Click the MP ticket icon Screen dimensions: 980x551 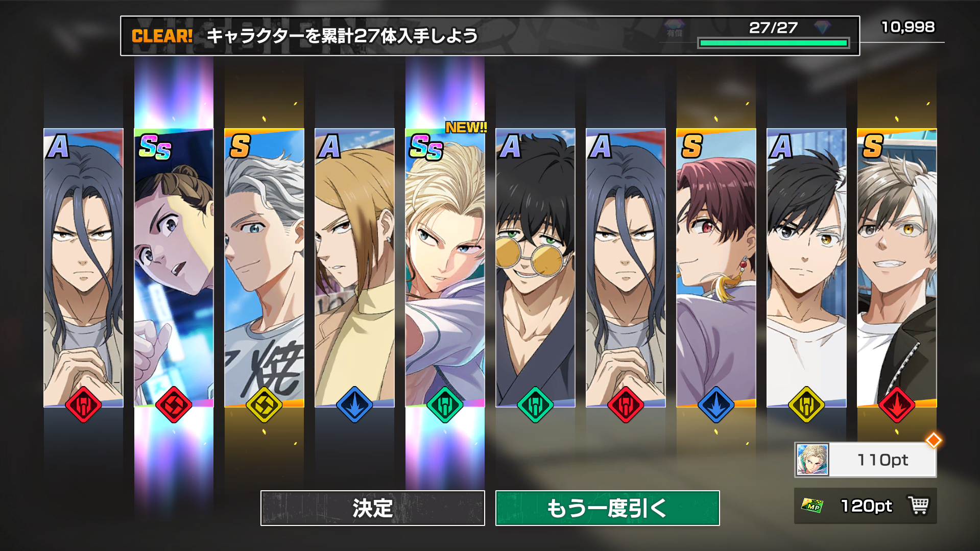click(x=812, y=506)
